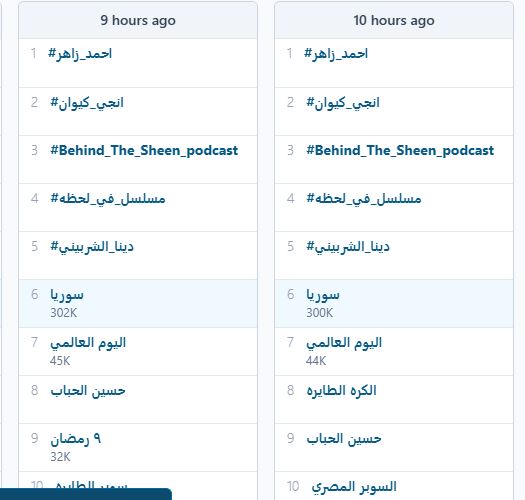The width and height of the screenshot is (525, 500).
Task: Select #مسلسل_في_لحظه in 9 hours ago column
Action: [x=108, y=199]
